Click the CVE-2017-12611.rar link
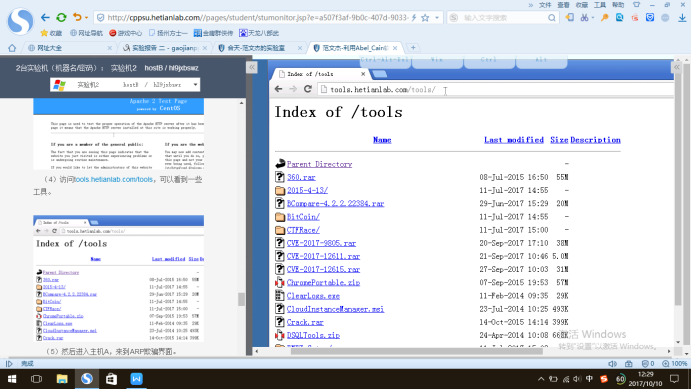Screen dimensions: 692x389 (x=323, y=256)
